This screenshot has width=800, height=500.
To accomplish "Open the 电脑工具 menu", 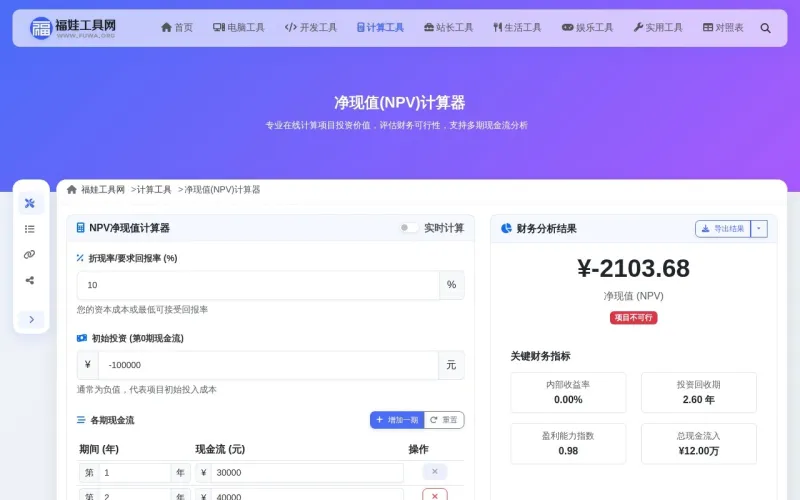I will click(x=239, y=28).
